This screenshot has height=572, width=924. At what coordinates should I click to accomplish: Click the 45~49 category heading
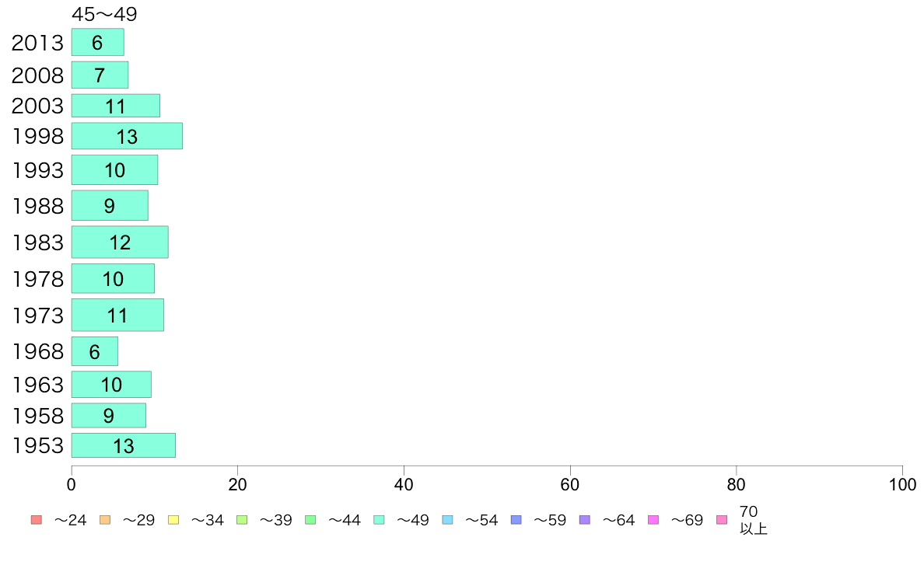click(104, 14)
